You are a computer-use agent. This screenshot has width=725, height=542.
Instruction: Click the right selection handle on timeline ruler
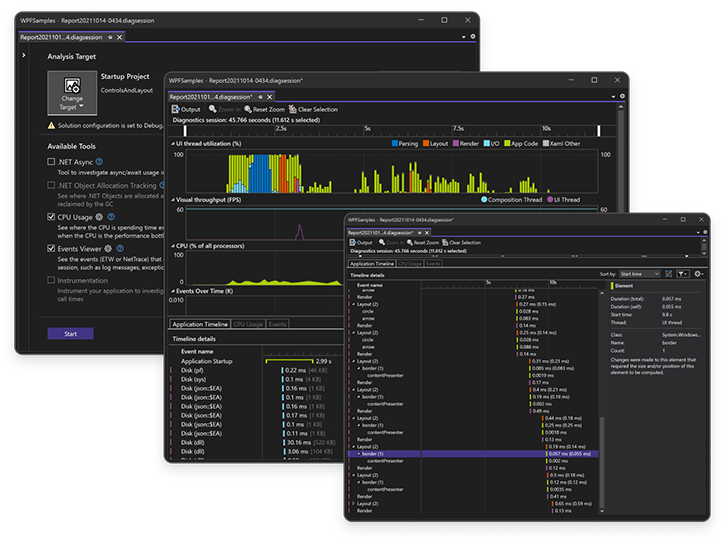pyautogui.click(x=598, y=131)
